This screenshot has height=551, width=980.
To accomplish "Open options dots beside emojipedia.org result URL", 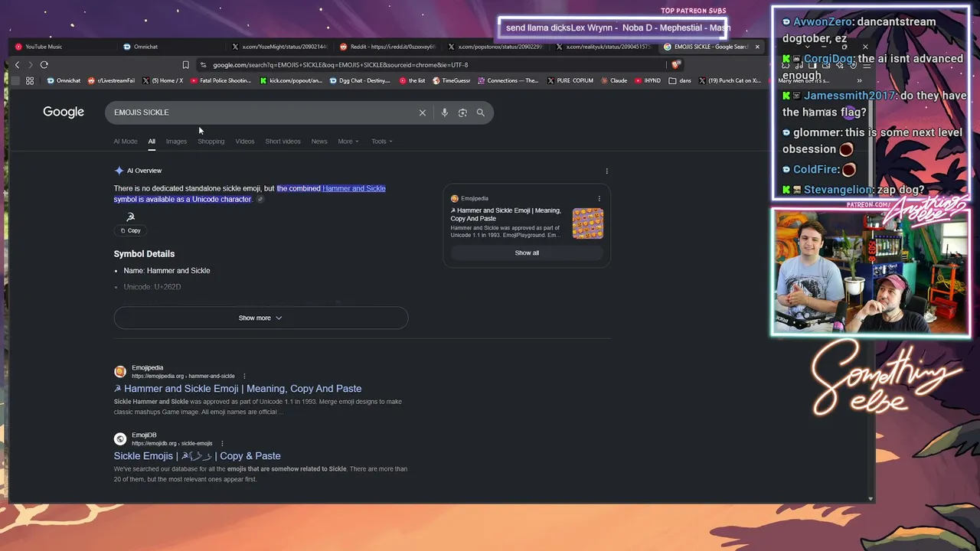I will pos(244,376).
